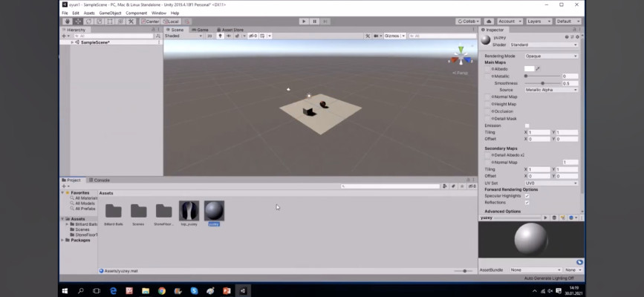Toggle Local handle rotation mode
This screenshot has height=297, width=644.
pos(172,22)
